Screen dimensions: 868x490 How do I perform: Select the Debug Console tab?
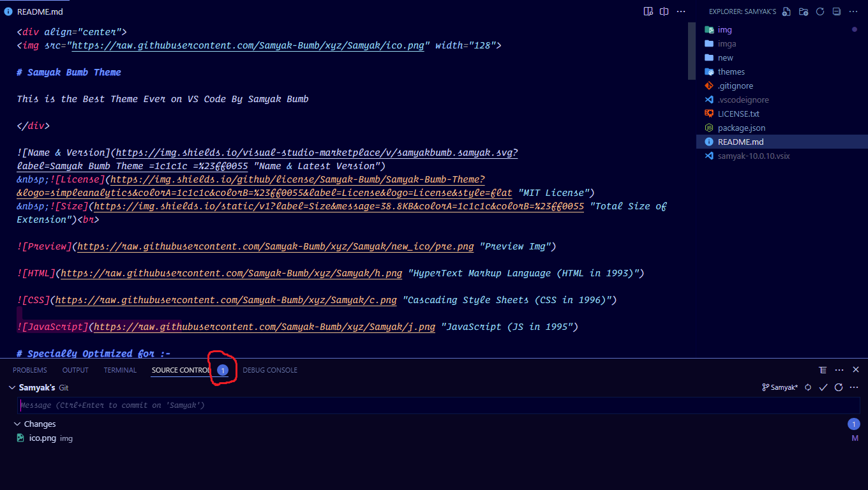pyautogui.click(x=269, y=370)
